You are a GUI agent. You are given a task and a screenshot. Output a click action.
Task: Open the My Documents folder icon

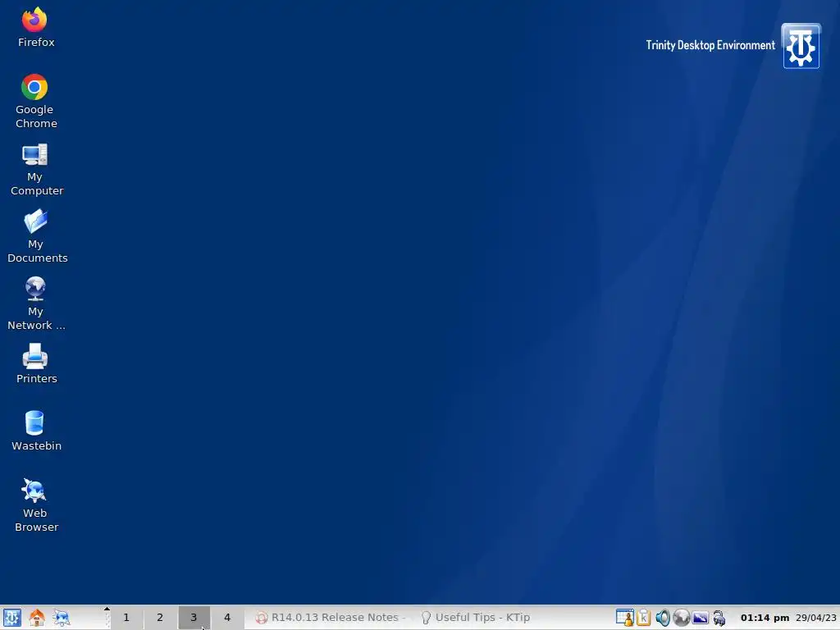click(36, 236)
